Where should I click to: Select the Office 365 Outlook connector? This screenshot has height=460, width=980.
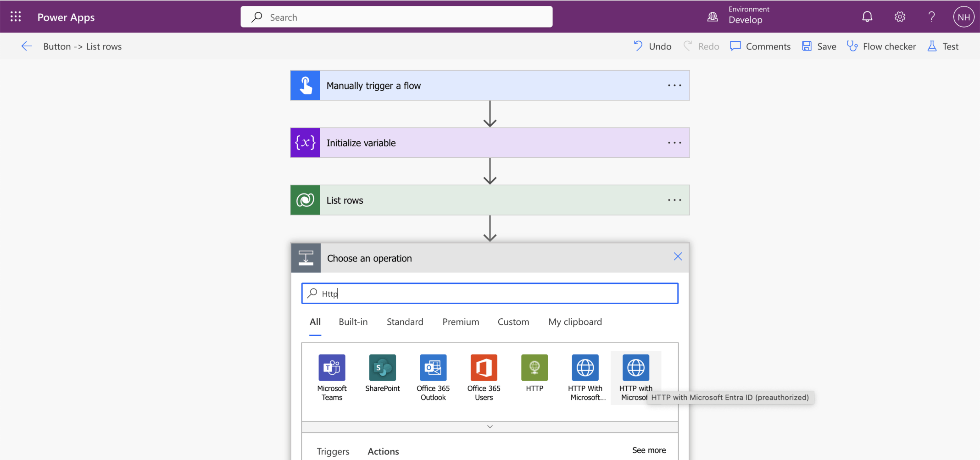click(433, 377)
